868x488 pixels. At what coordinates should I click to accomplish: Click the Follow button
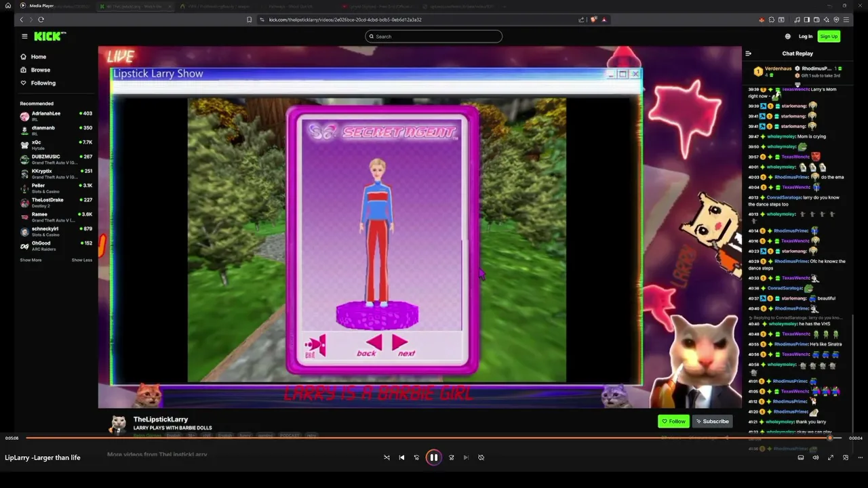(673, 422)
